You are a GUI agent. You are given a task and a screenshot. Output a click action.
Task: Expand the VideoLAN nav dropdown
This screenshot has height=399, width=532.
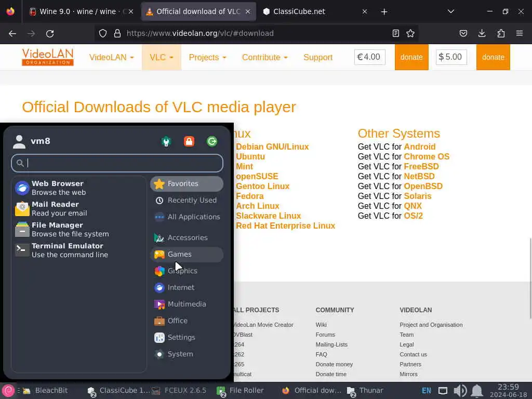click(x=112, y=57)
